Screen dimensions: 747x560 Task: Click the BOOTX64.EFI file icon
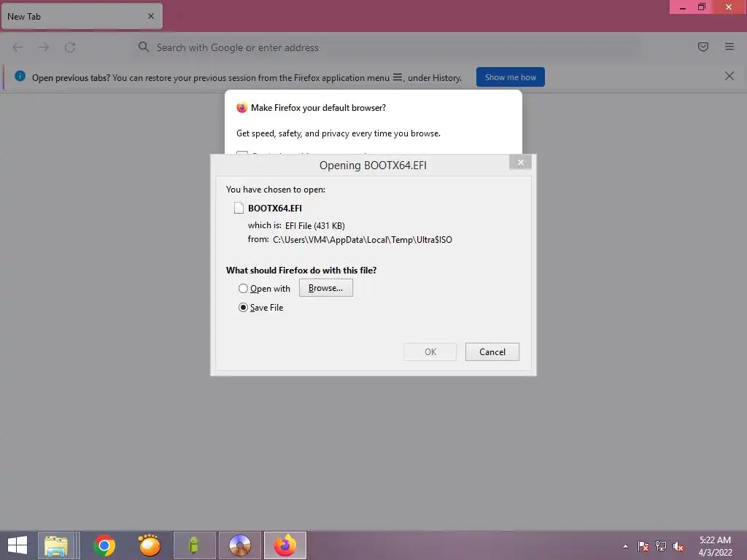pos(239,208)
